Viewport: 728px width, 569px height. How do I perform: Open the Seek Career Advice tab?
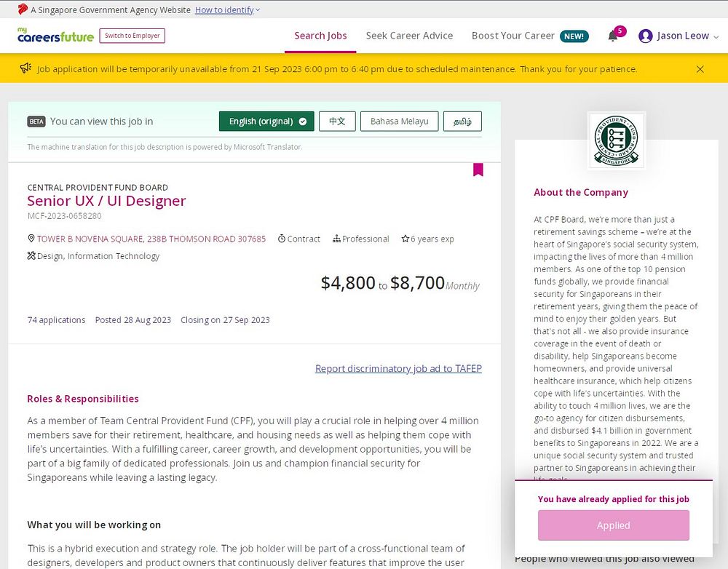click(x=409, y=36)
